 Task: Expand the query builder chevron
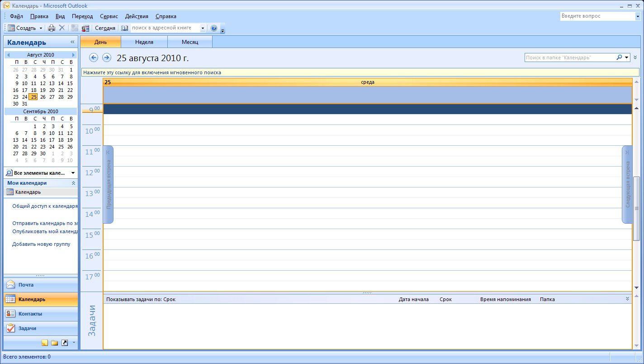click(x=635, y=57)
